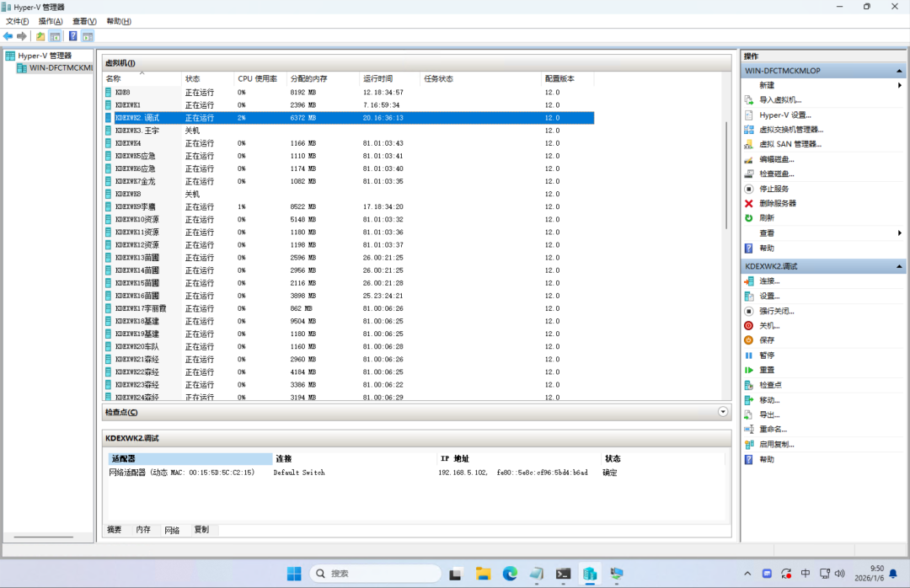Click the green 刷新 (Refresh) action

click(749, 217)
